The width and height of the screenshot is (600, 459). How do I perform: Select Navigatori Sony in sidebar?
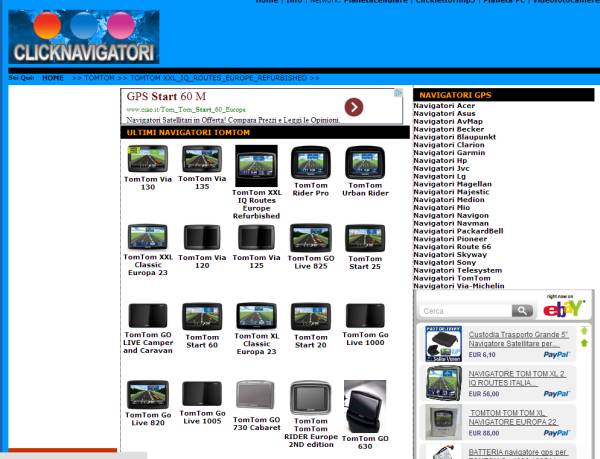pos(445,262)
